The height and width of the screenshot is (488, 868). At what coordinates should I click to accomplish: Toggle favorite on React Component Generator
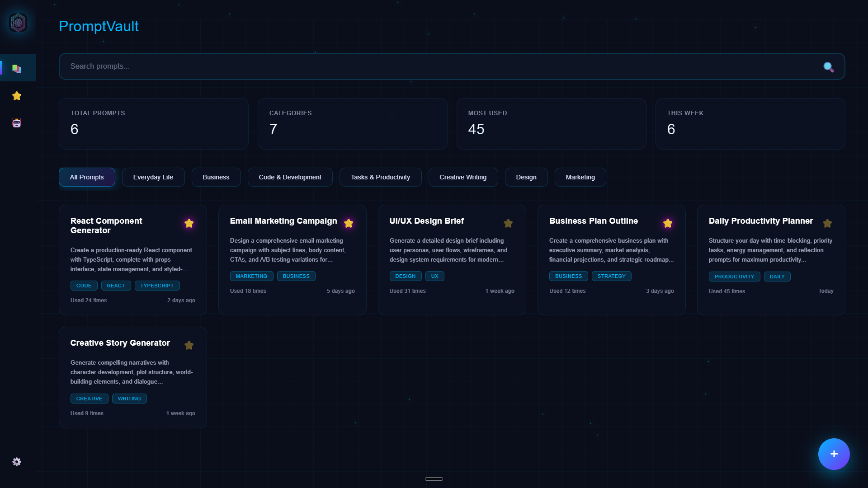189,223
